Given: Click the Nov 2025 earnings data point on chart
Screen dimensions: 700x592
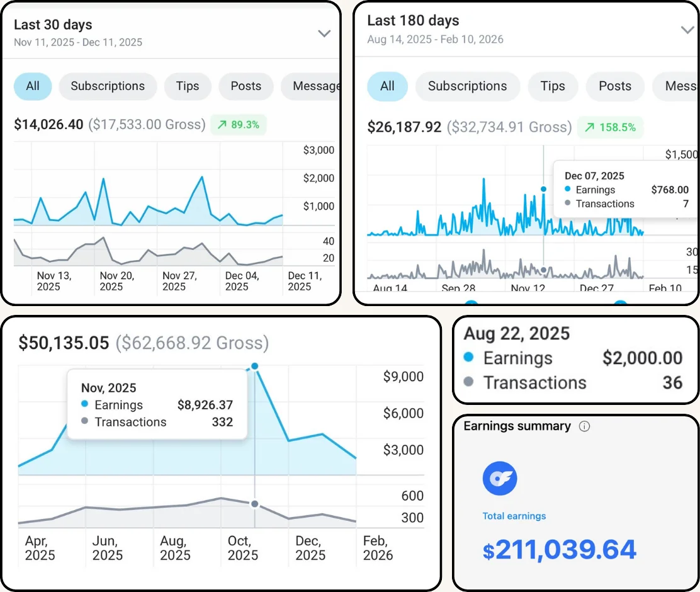Looking at the screenshot, I should point(254,367).
